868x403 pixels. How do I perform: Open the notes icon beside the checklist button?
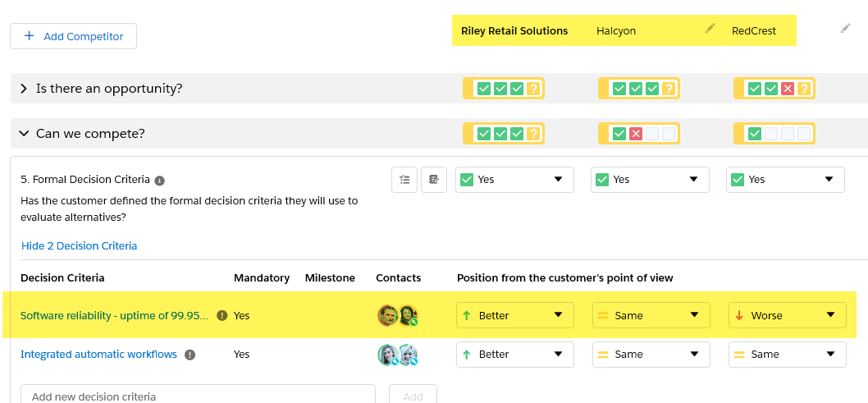pos(434,180)
